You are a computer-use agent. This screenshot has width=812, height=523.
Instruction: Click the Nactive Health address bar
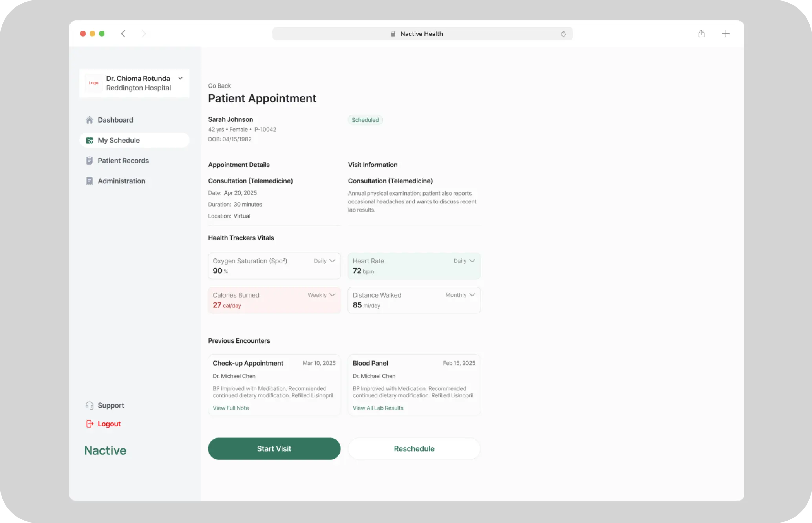click(422, 34)
